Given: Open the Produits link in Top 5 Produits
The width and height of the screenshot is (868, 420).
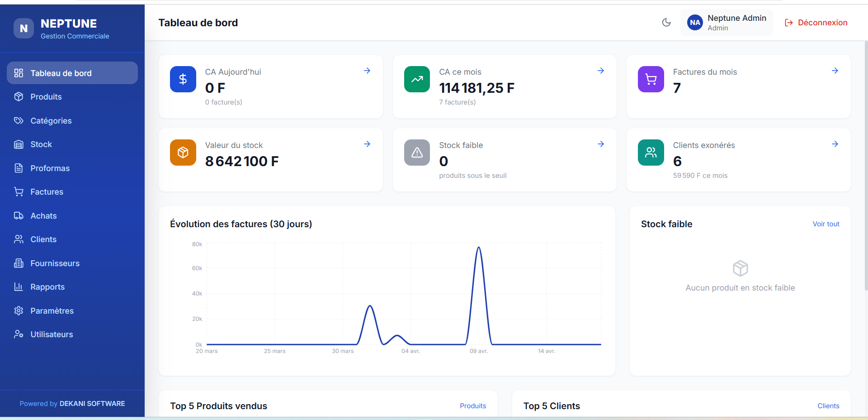Looking at the screenshot, I should click(x=472, y=406).
